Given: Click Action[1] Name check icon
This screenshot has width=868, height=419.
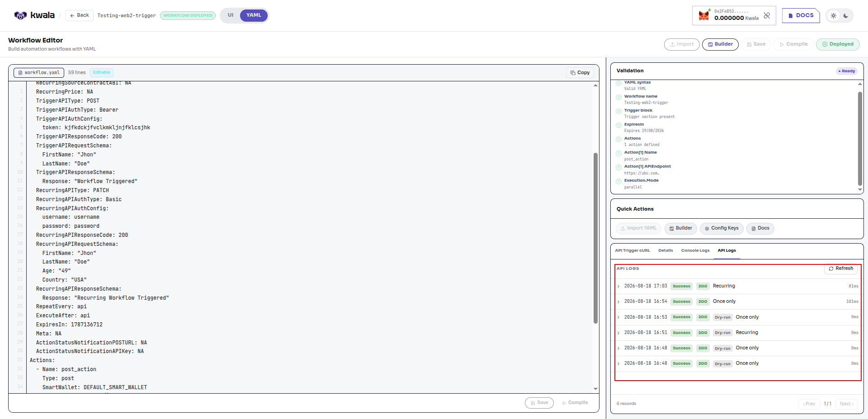Looking at the screenshot, I should click(x=618, y=153).
